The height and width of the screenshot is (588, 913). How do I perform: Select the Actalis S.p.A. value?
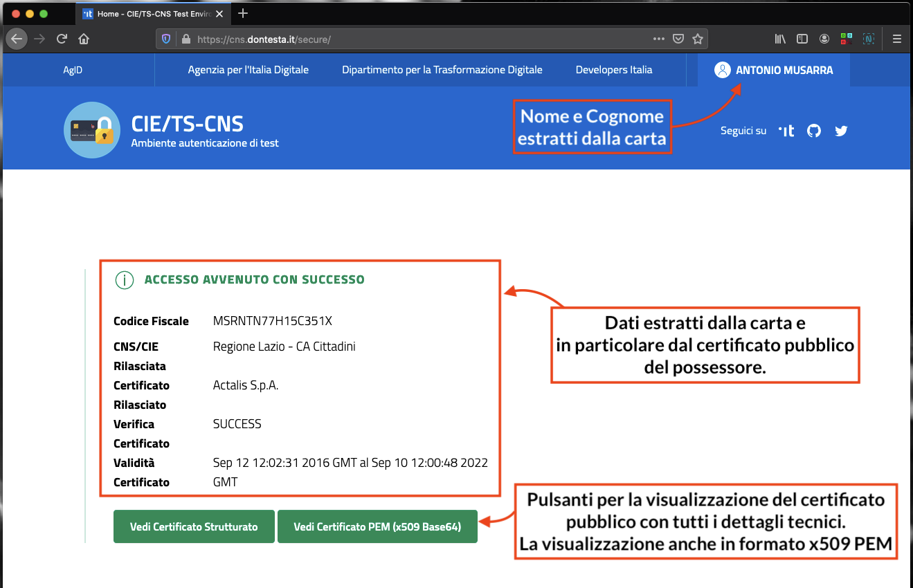coord(246,385)
